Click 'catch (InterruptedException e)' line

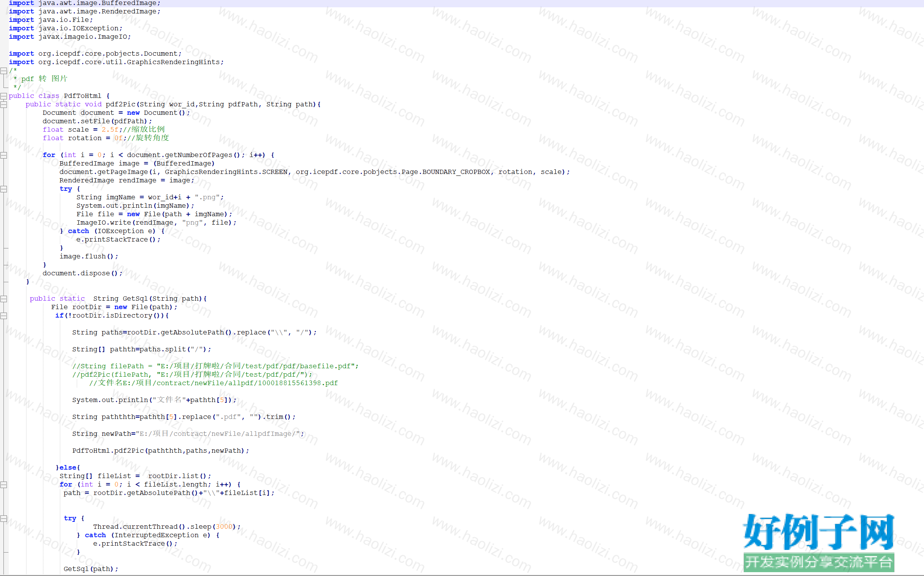(148, 535)
